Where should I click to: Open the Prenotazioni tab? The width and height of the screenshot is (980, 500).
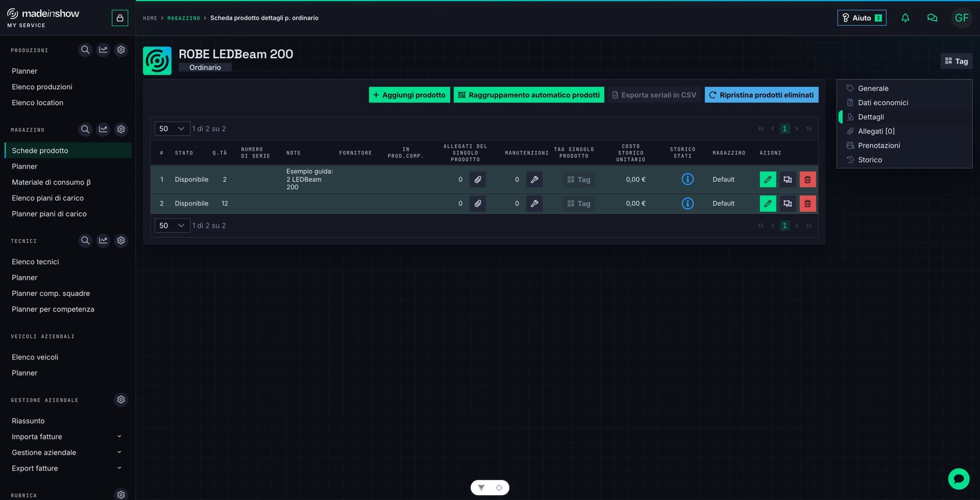click(x=904, y=145)
